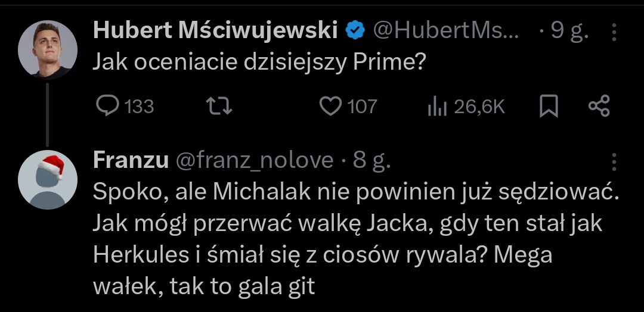Bookmark the tweet about Prime
Viewport: 644px width, 312px height.
(548, 107)
